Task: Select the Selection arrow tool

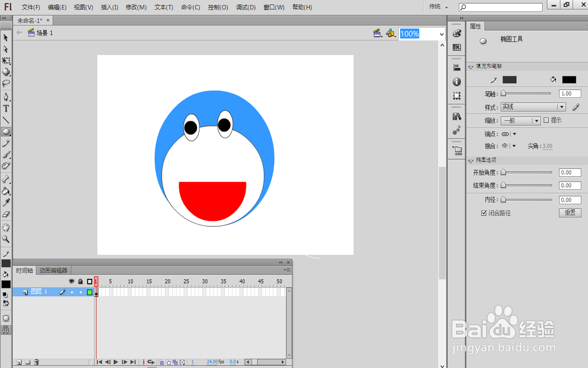Action: 6,38
